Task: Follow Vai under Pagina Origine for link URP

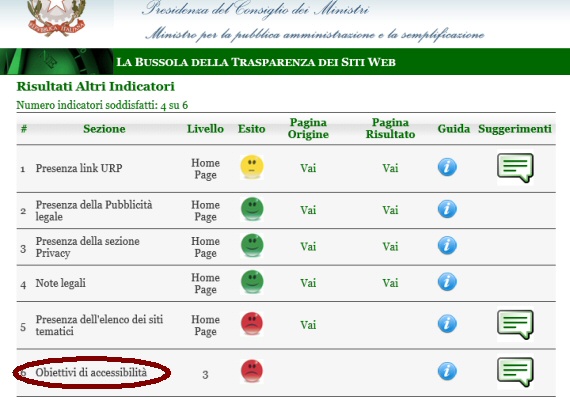Action: coord(308,168)
